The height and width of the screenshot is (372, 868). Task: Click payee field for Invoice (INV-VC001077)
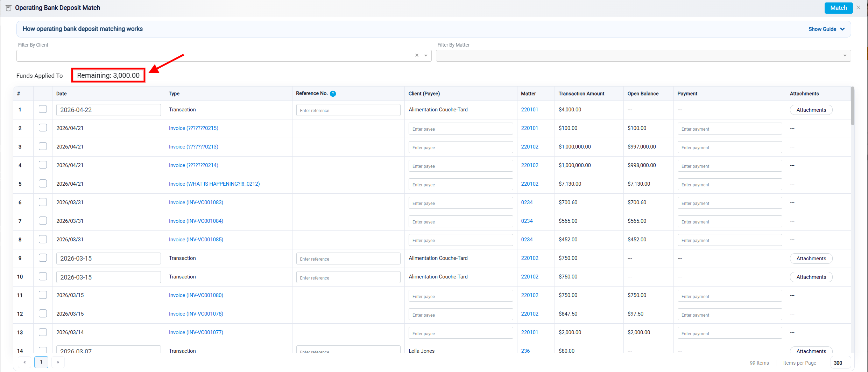pos(461,333)
